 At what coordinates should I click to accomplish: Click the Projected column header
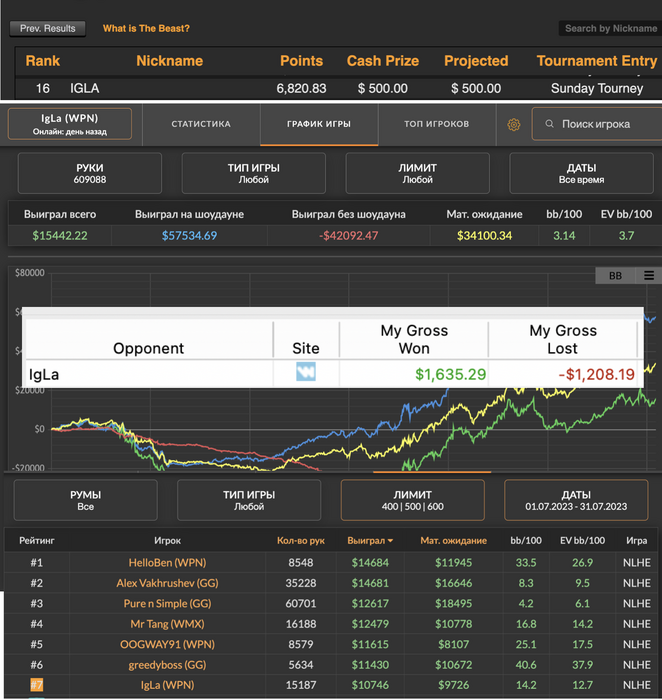tap(476, 61)
